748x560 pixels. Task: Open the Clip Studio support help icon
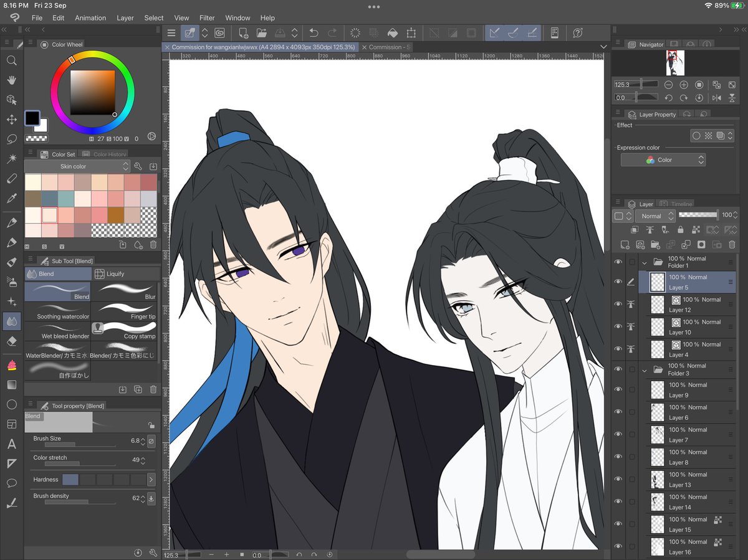coord(577,33)
